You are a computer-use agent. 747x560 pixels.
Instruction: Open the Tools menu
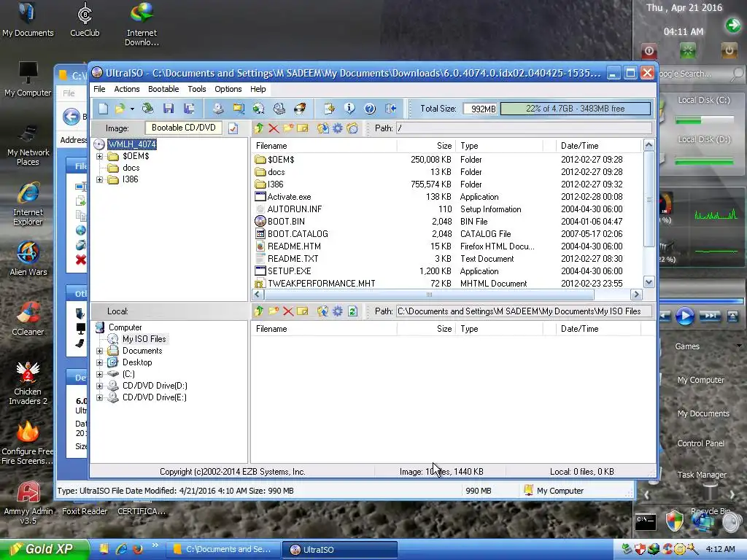pyautogui.click(x=197, y=89)
